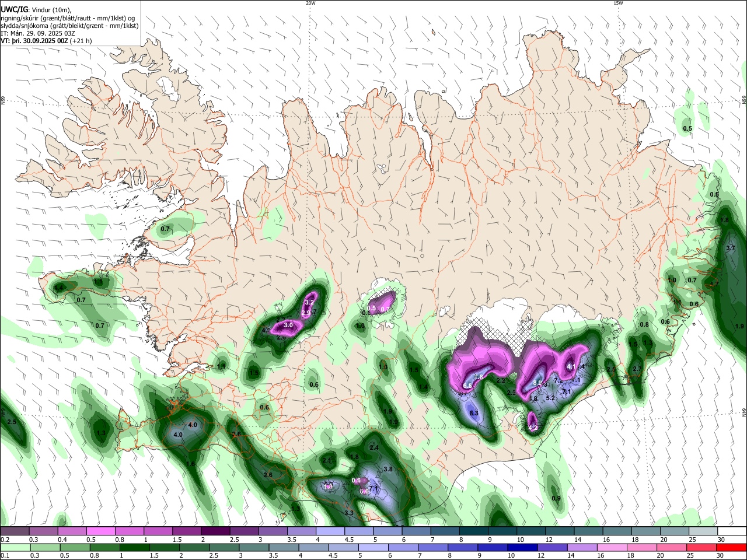This screenshot has width=747, height=560.
Task: Select the darkest purple snow swatch between 2 and 2.5
Action: [x=215, y=531]
